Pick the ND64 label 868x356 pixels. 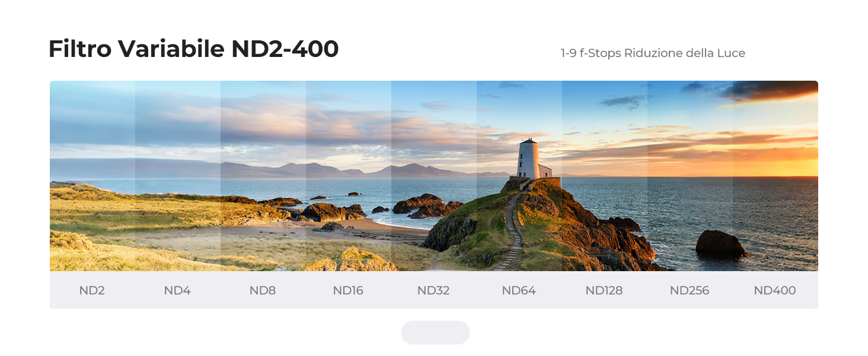tap(519, 291)
